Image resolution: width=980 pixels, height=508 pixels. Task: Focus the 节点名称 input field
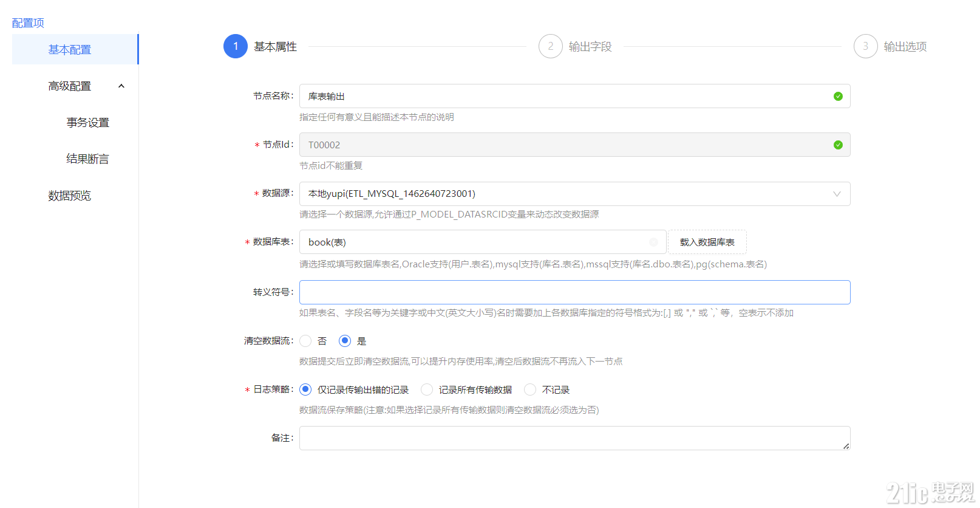[x=574, y=96]
